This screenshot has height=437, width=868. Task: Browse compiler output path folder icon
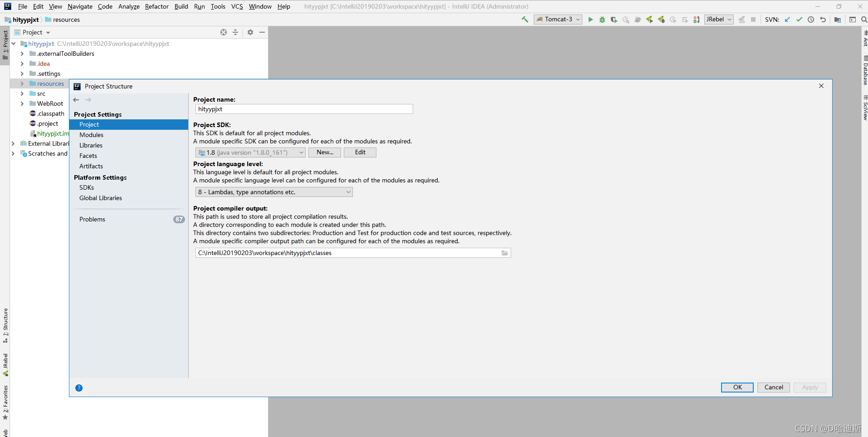point(505,253)
